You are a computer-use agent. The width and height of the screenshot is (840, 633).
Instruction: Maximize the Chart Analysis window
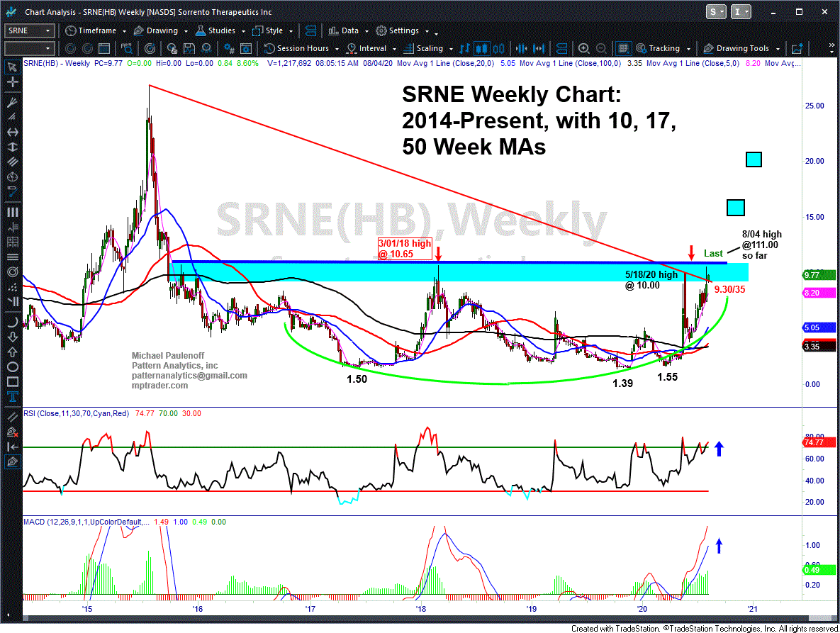pos(799,12)
